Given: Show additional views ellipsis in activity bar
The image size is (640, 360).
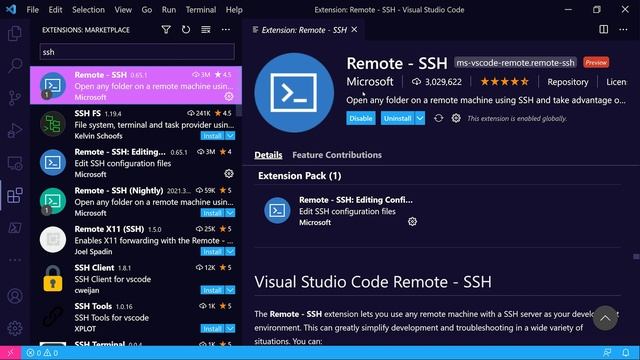Looking at the screenshot, I should pos(15,260).
